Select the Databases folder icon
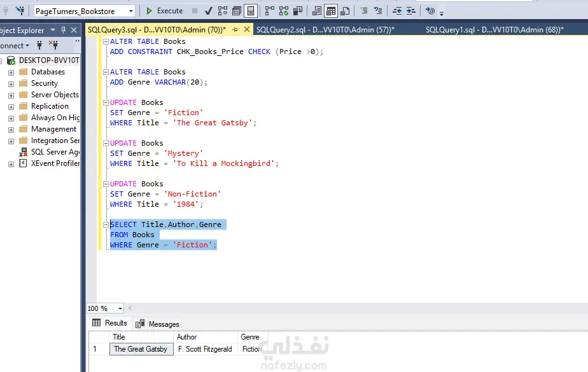The image size is (588, 372). [x=24, y=72]
